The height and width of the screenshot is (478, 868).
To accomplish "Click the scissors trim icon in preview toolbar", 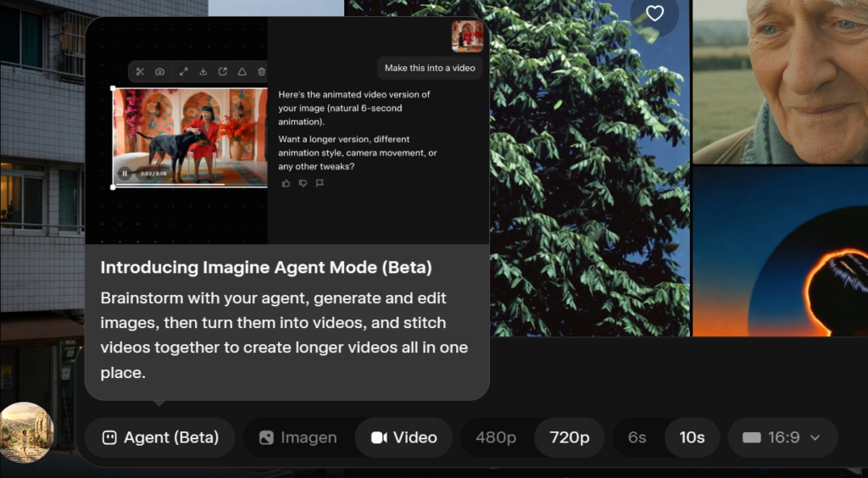I will coord(140,71).
